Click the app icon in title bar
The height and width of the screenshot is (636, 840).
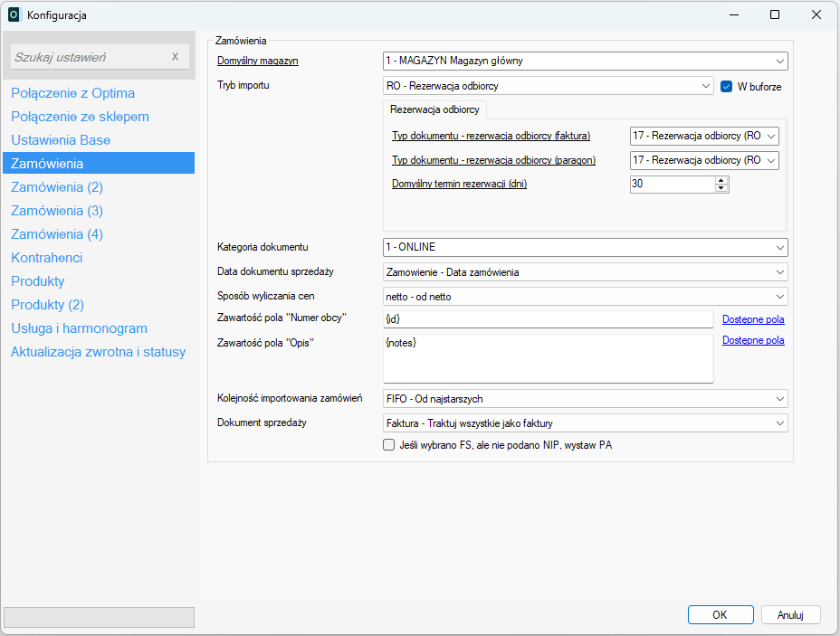coord(14,14)
